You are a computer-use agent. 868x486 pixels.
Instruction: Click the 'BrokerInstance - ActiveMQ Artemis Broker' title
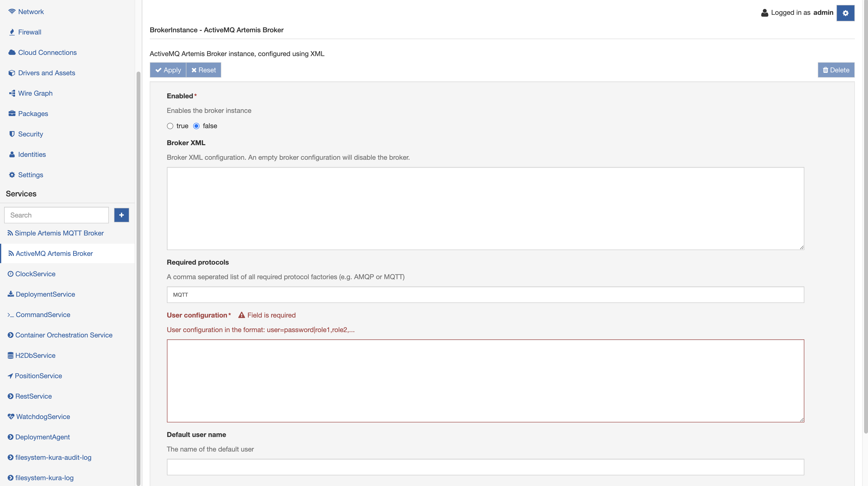pyautogui.click(x=216, y=30)
